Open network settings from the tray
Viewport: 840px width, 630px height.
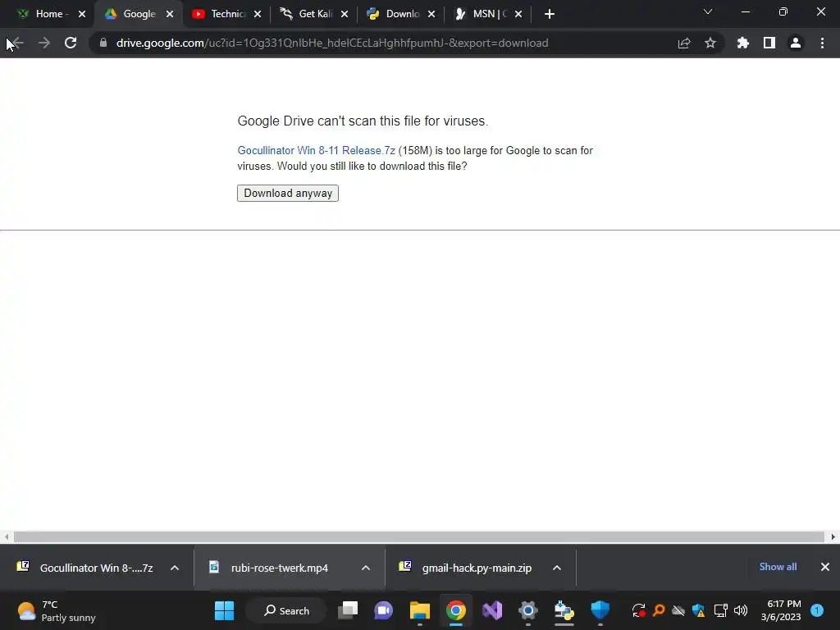click(720, 610)
